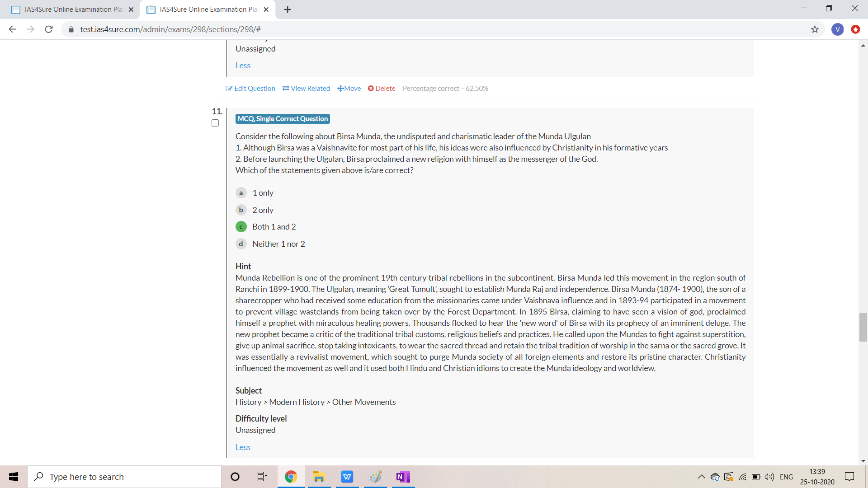Open View Related questions
The height and width of the screenshot is (488, 868).
click(x=306, y=89)
